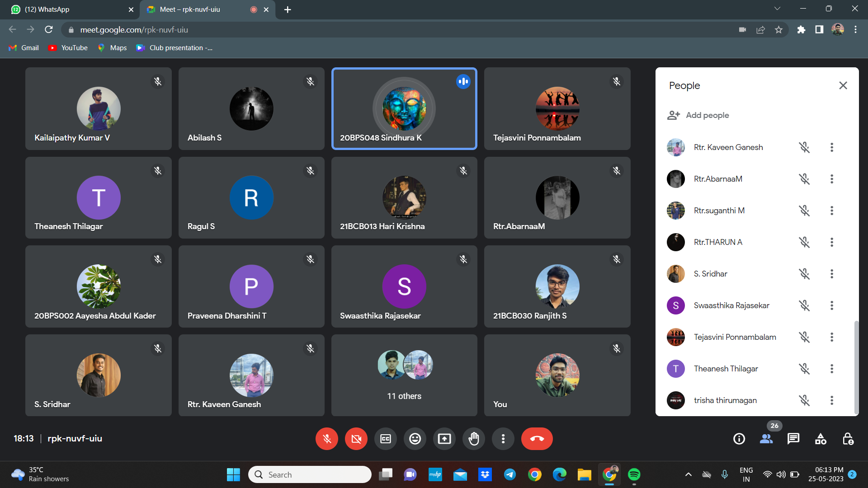Viewport: 868px width, 488px height.
Task: Click the red leave call button
Action: point(537,439)
